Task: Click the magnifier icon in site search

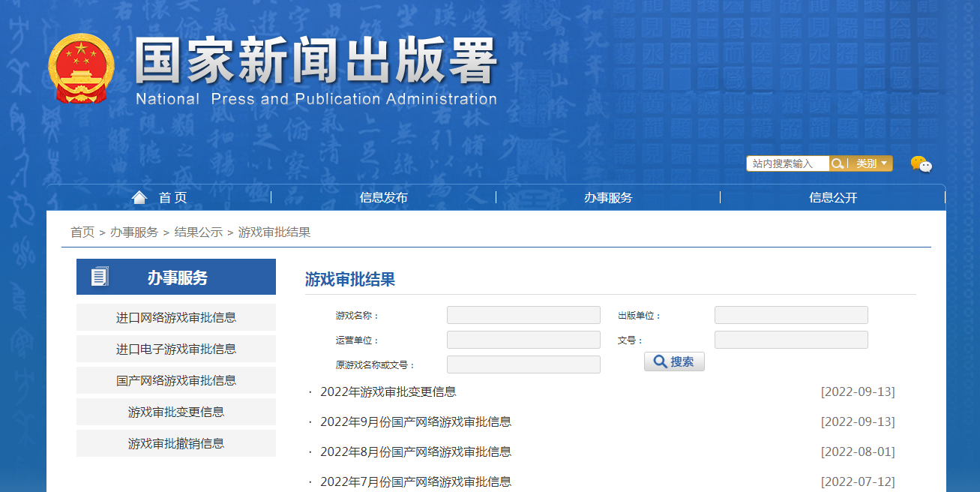Action: 839,163
